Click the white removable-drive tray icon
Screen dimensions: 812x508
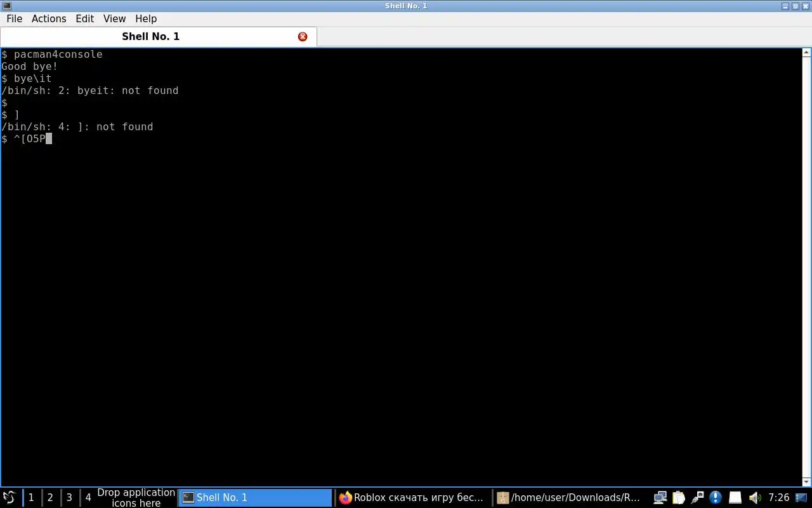735,498
